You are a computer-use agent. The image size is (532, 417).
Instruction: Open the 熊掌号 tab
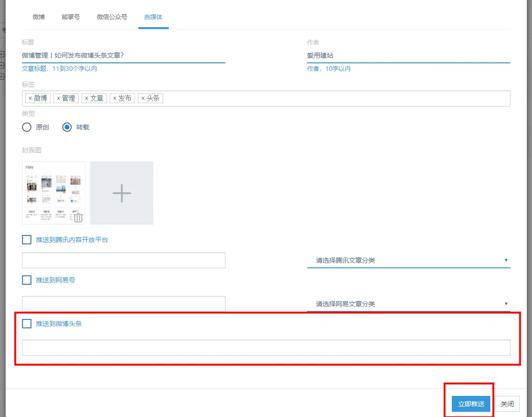click(71, 17)
